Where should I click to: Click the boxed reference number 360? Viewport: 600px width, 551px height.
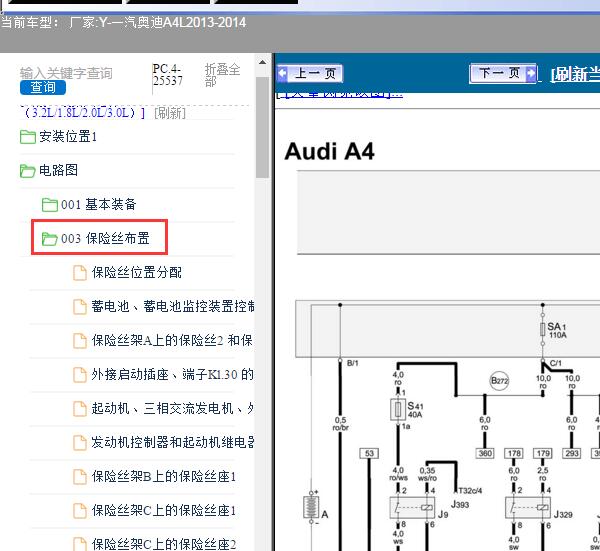click(x=485, y=453)
